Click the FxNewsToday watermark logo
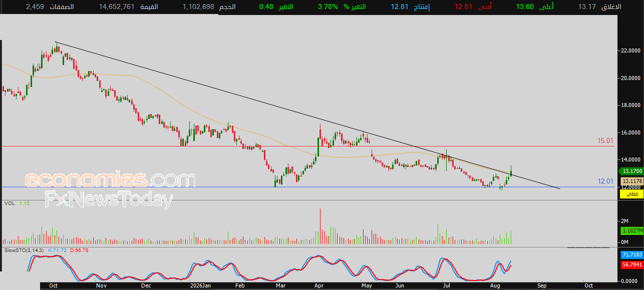 [109, 199]
